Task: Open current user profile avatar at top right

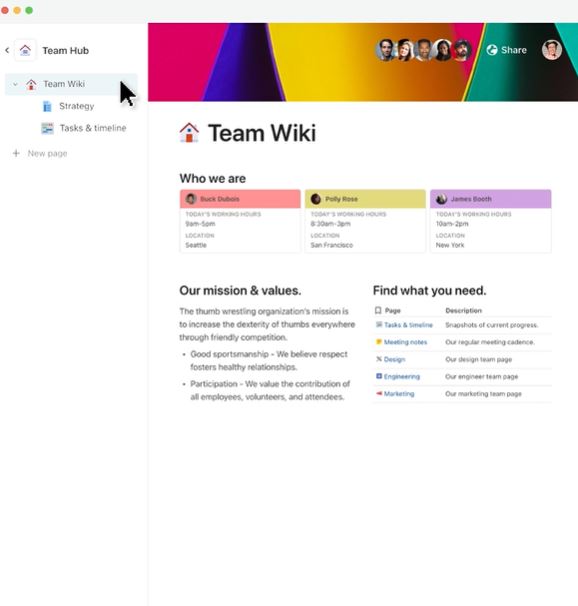Action: pyautogui.click(x=552, y=50)
